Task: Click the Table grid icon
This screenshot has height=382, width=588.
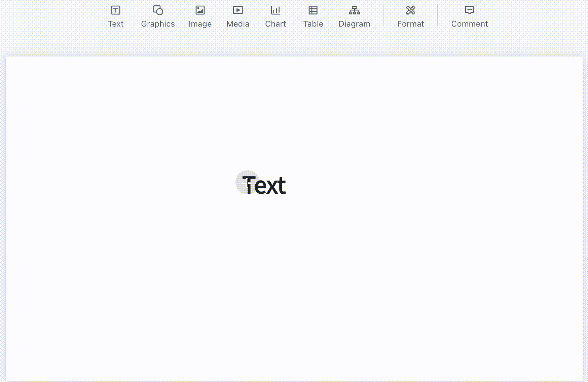Action: [x=313, y=10]
